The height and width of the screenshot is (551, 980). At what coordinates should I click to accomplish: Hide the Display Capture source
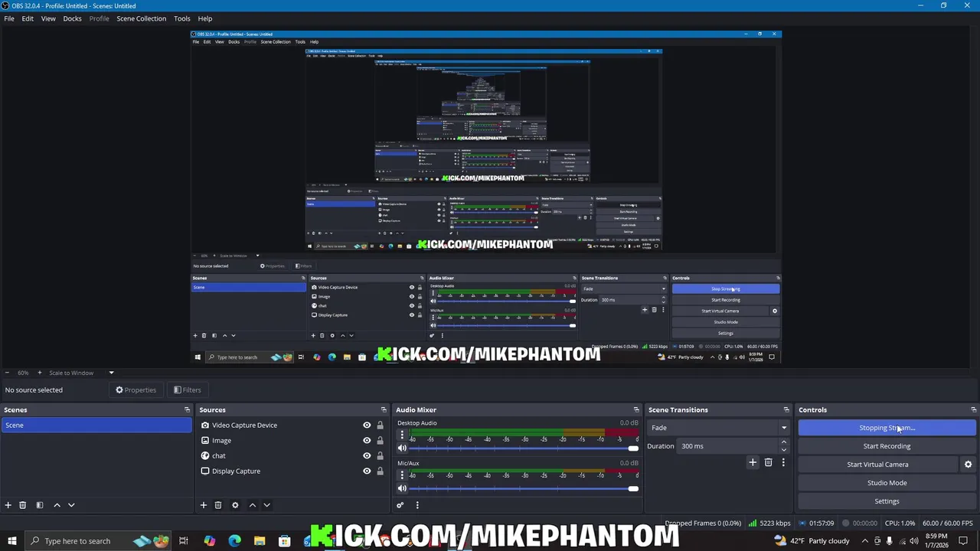point(367,471)
